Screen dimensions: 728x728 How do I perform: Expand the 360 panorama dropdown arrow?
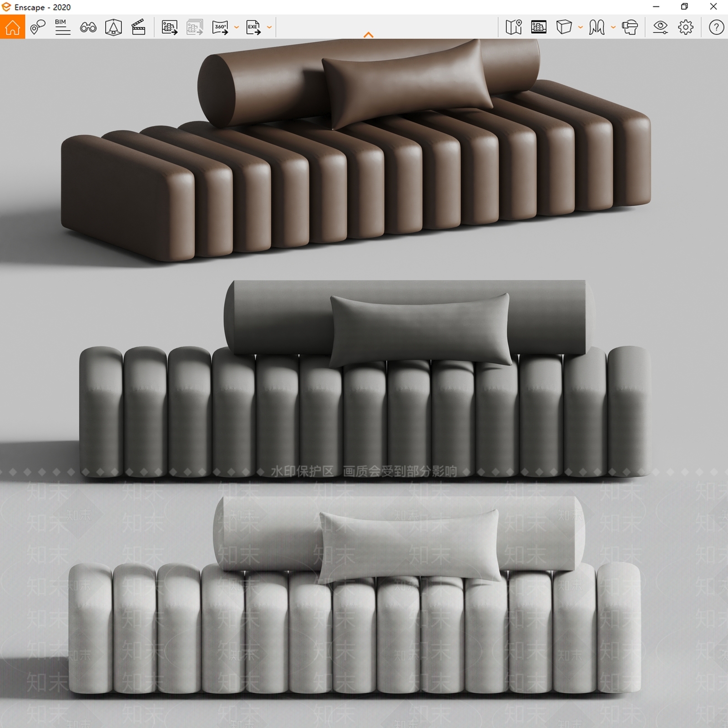pos(236,27)
